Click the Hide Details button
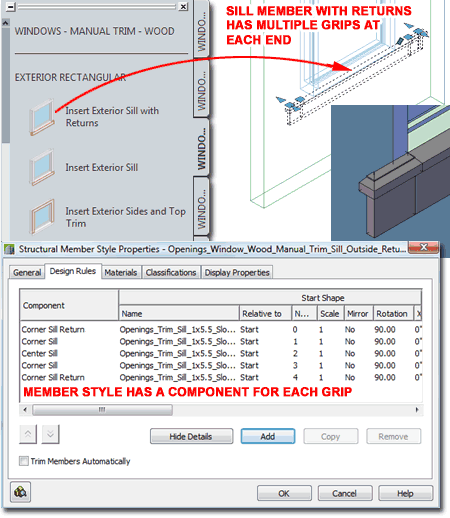The height and width of the screenshot is (518, 450). click(x=191, y=436)
